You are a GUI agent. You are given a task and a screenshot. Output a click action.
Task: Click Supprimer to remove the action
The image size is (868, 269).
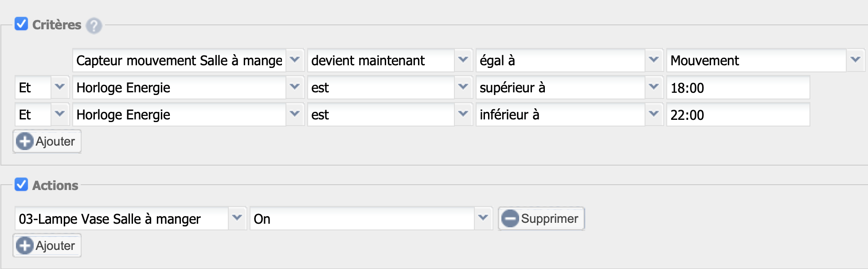541,218
